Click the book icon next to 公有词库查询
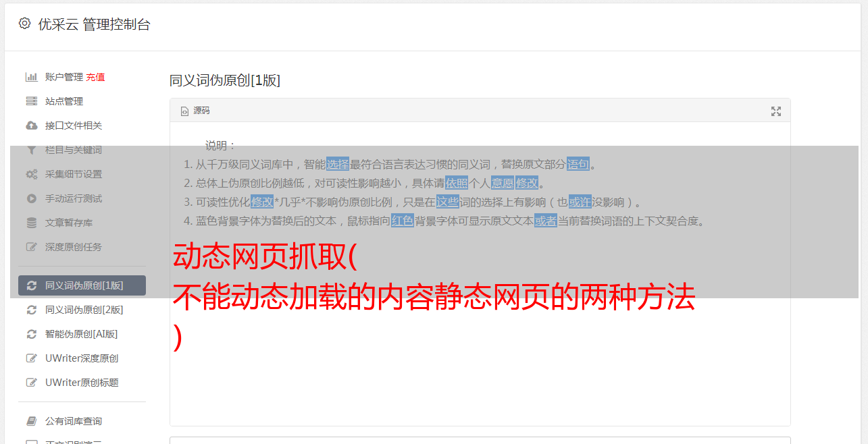868x444 pixels. click(x=31, y=421)
